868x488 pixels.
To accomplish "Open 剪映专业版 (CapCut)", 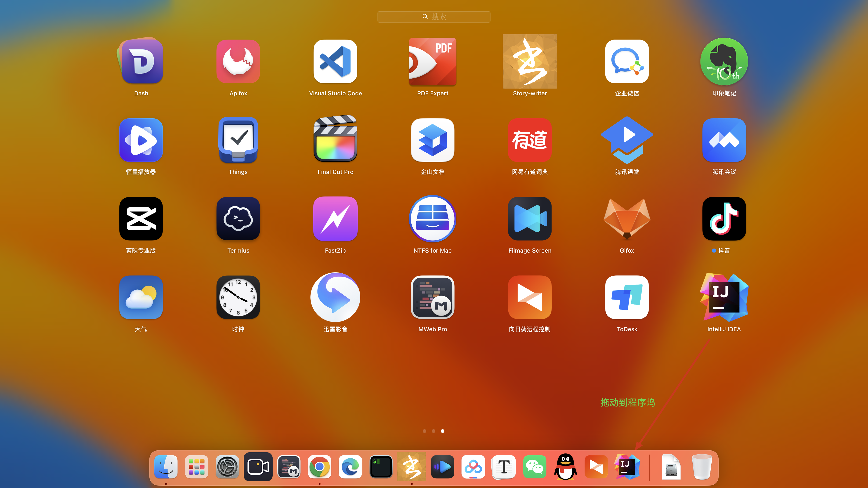I will [141, 218].
